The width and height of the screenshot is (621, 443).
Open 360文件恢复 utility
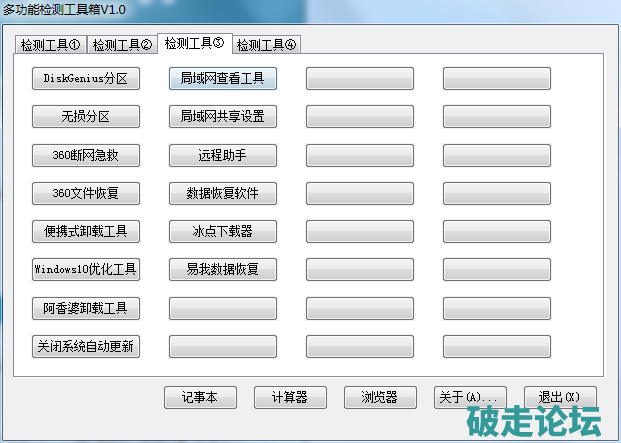tap(86, 193)
